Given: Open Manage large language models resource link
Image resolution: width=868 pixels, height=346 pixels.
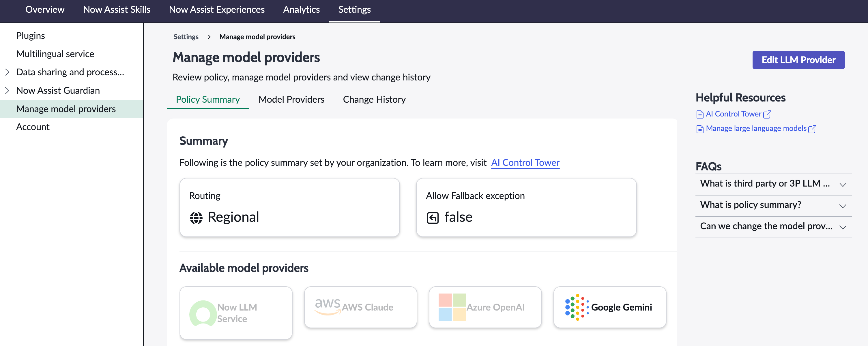Looking at the screenshot, I should point(756,129).
